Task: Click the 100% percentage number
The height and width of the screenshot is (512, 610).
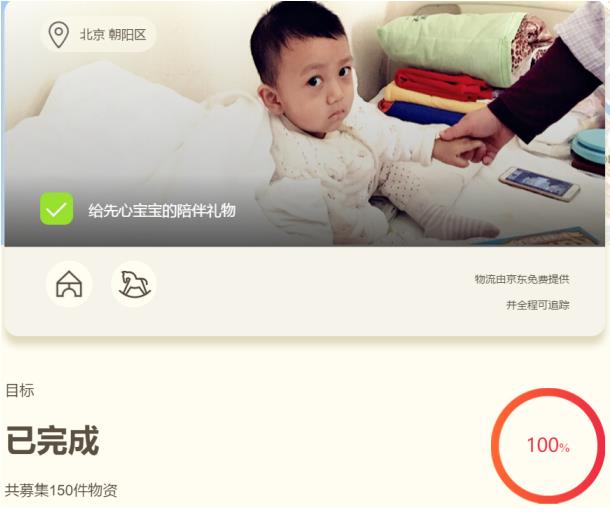Action: [x=548, y=445]
